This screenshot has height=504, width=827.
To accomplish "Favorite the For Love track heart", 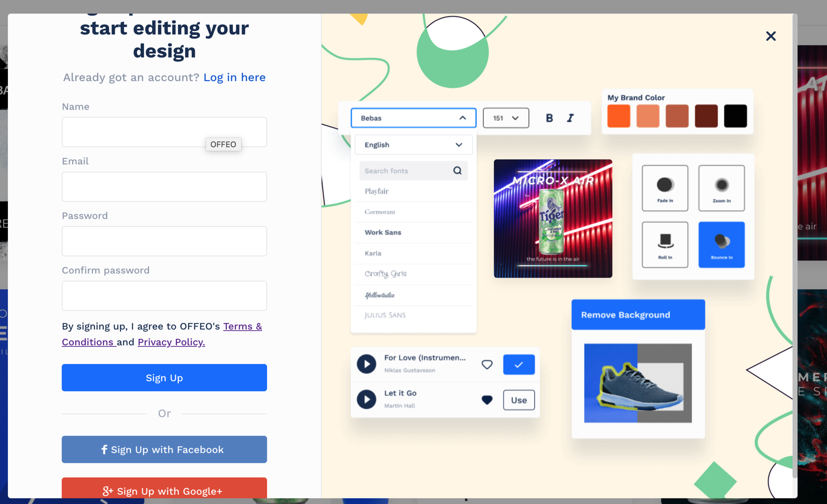I will (x=486, y=364).
